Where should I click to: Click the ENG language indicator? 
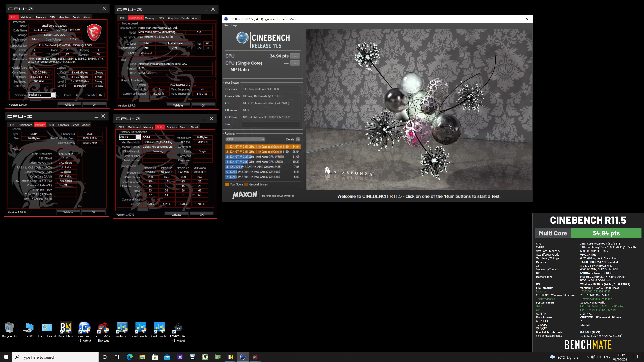tap(607, 357)
